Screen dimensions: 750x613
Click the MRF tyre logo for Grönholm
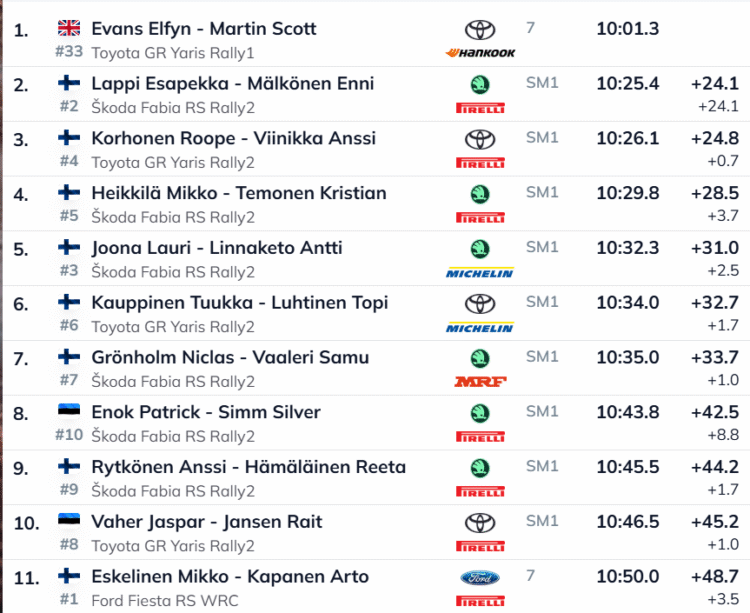click(481, 381)
